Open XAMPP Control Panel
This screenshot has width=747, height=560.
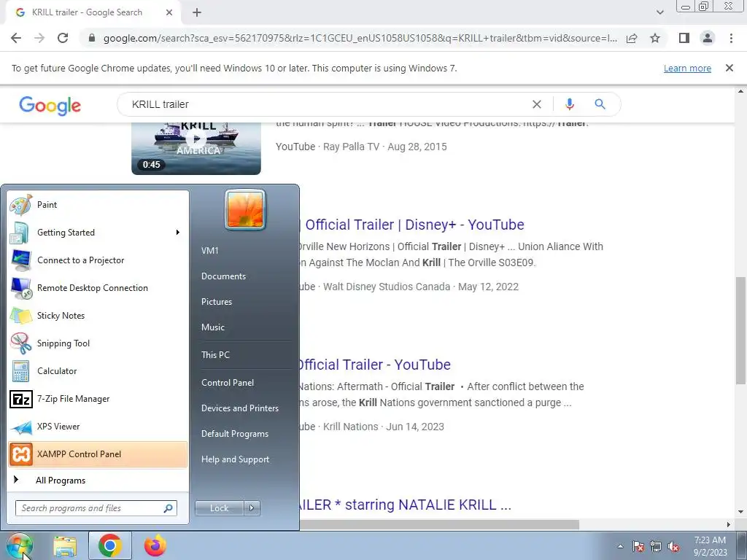(x=98, y=454)
